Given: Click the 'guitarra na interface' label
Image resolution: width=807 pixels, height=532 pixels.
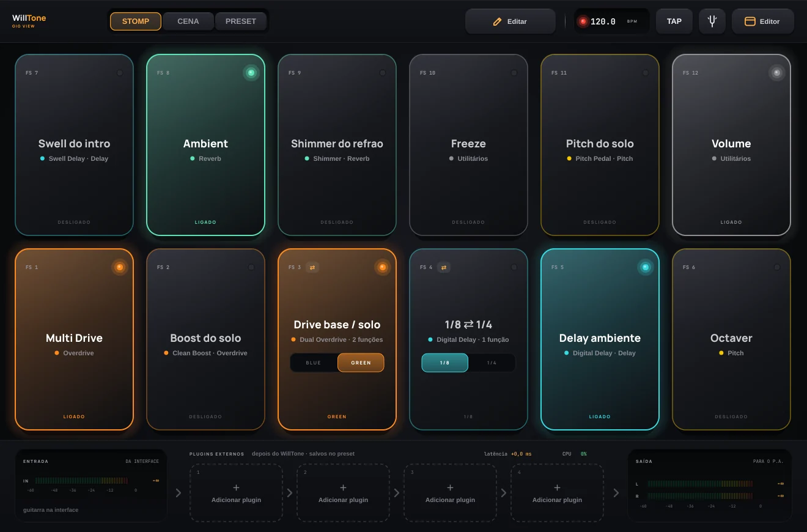Looking at the screenshot, I should pos(51,510).
